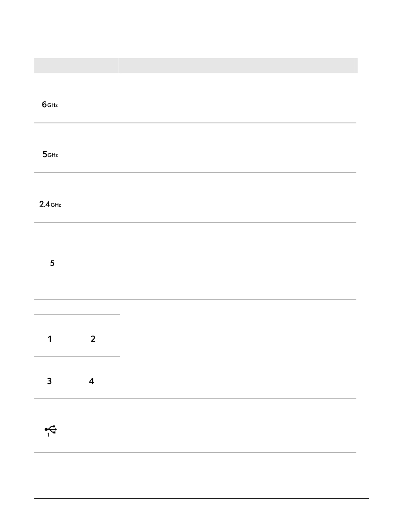Viewport: 403px width, 532px height.
Task: Click the 6 GHz band icon
Action: coord(50,105)
